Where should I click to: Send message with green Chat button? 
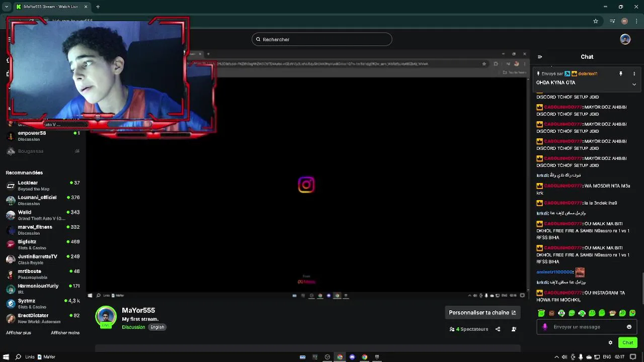pyautogui.click(x=627, y=342)
